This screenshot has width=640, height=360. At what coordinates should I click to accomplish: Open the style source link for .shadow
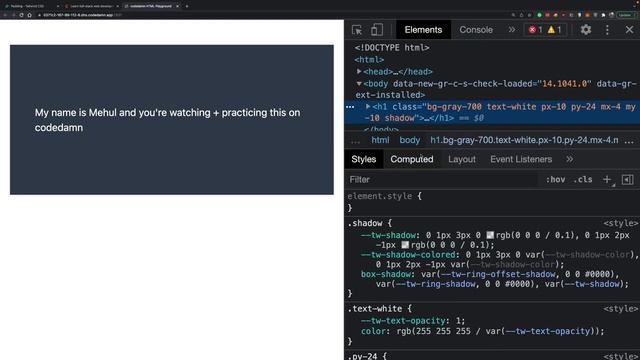(x=620, y=223)
